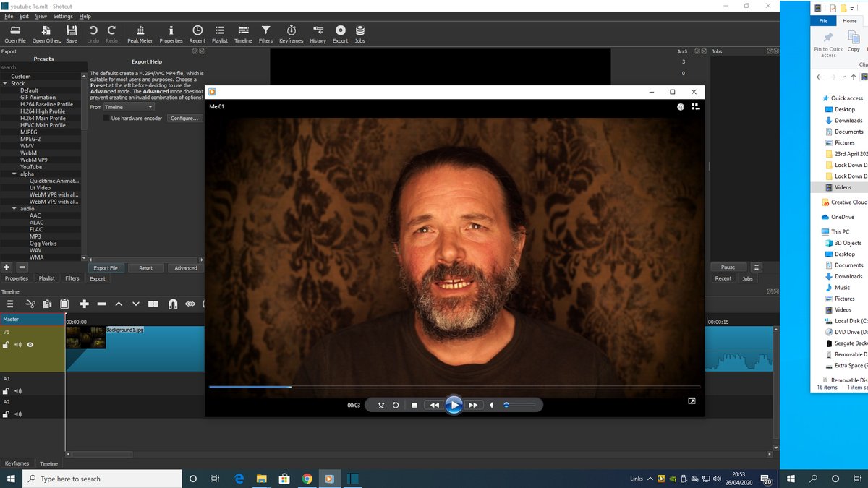Click the timeline horizontal scrollbar
Image resolution: width=868 pixels, height=488 pixels.
[x=102, y=455]
